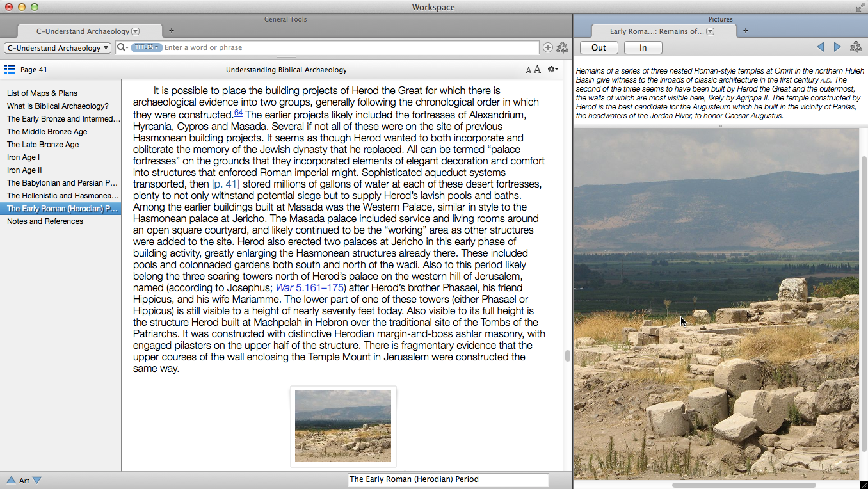868x489 pixels.
Task: Click the recycle icon beside the search field
Action: (562, 47)
